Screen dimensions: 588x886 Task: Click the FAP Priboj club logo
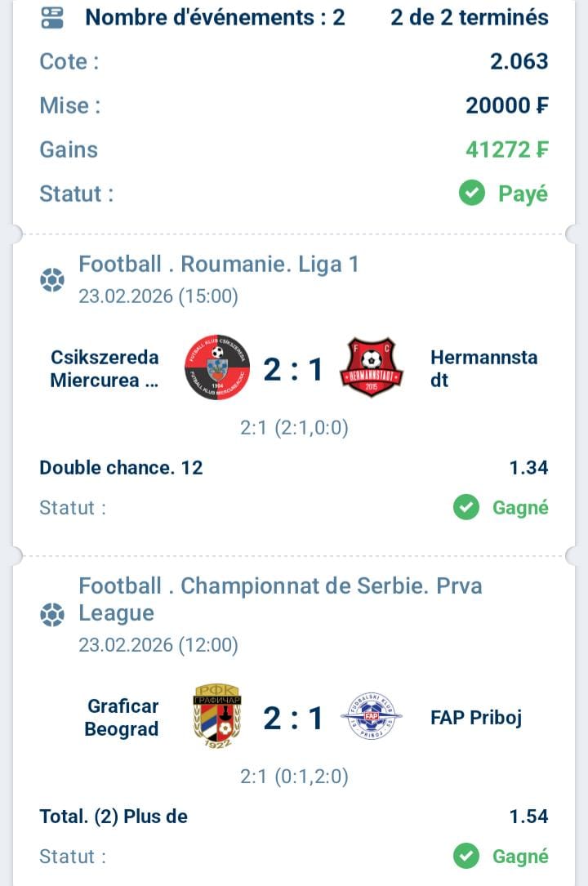click(371, 717)
